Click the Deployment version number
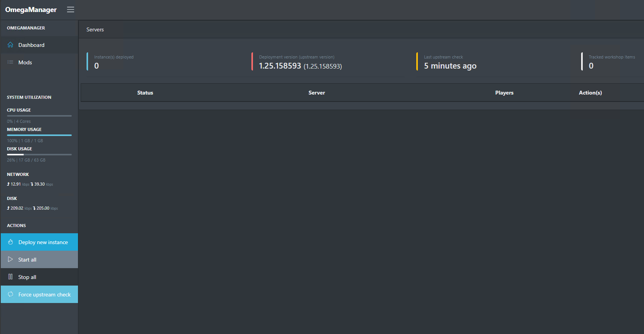 click(280, 66)
